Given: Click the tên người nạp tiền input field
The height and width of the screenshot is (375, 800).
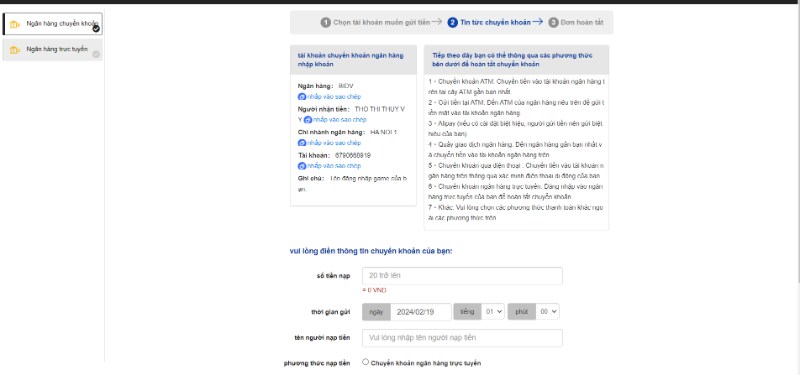Looking at the screenshot, I should click(462, 338).
